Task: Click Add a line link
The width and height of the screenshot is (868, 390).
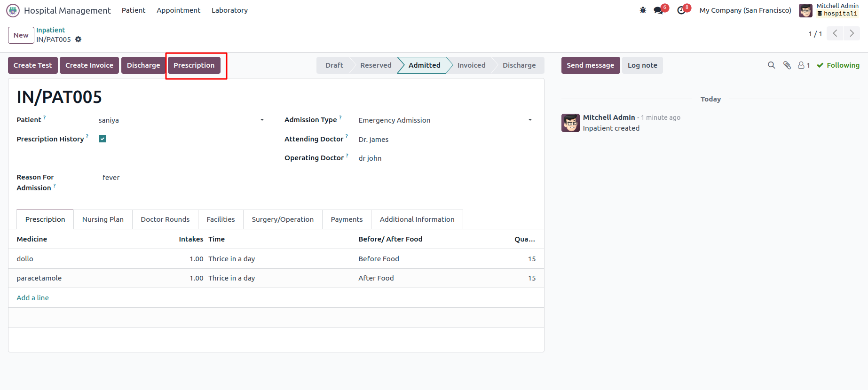Action: (33, 298)
